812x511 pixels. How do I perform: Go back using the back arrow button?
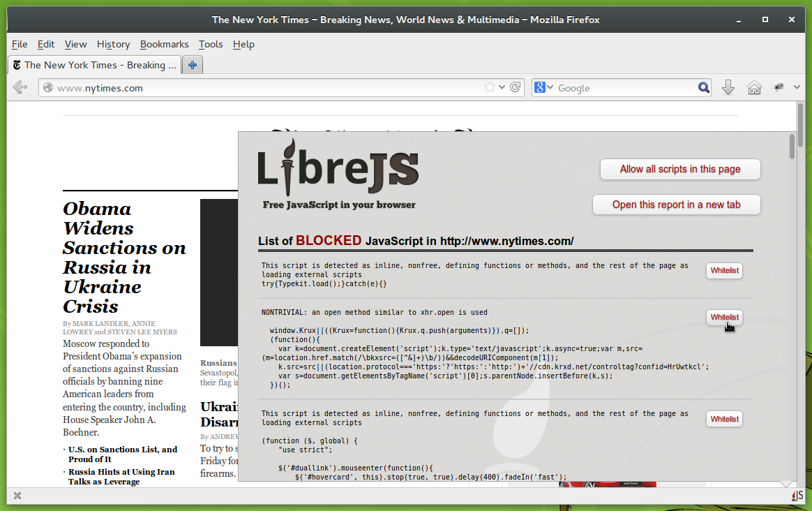pyautogui.click(x=20, y=87)
